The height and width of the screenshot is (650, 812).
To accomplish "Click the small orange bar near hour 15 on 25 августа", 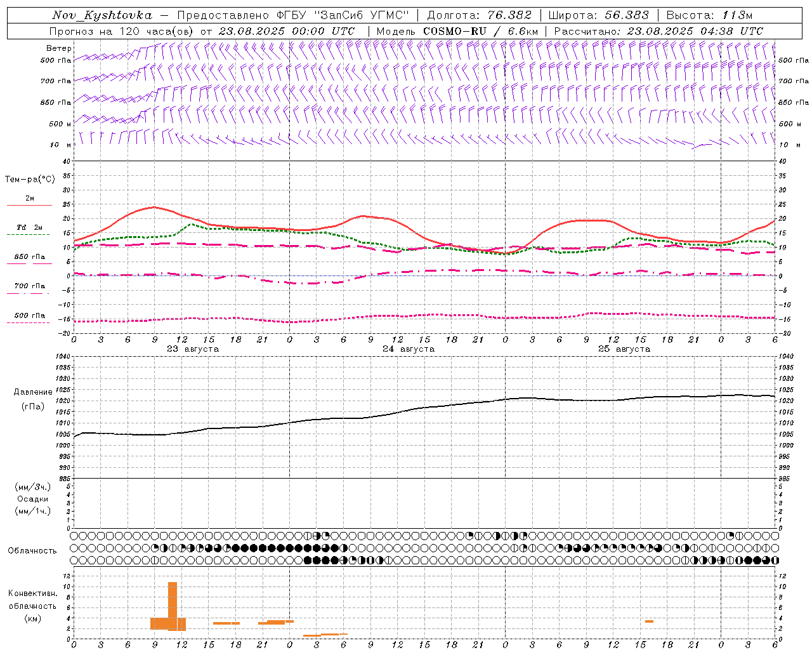I will pyautogui.click(x=649, y=621).
